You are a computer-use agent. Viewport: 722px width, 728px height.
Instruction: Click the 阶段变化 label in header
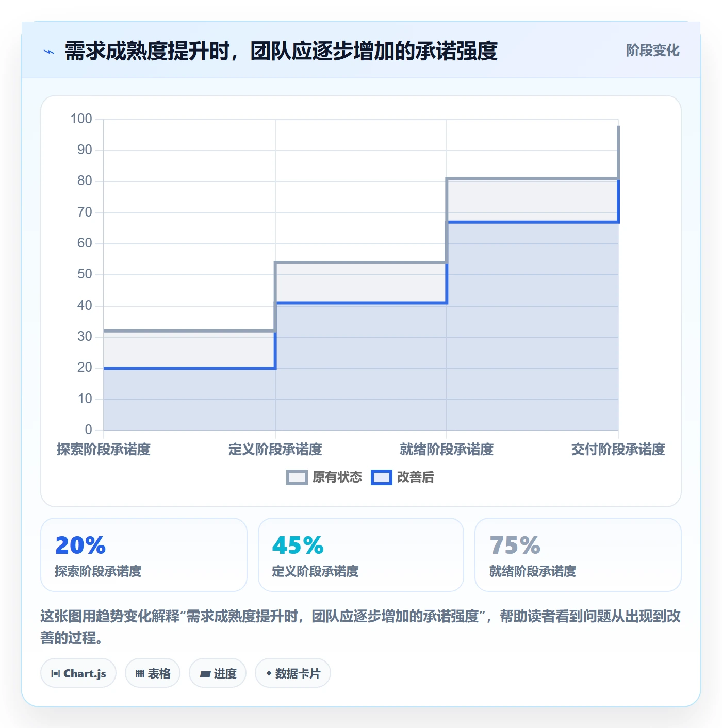(x=652, y=51)
